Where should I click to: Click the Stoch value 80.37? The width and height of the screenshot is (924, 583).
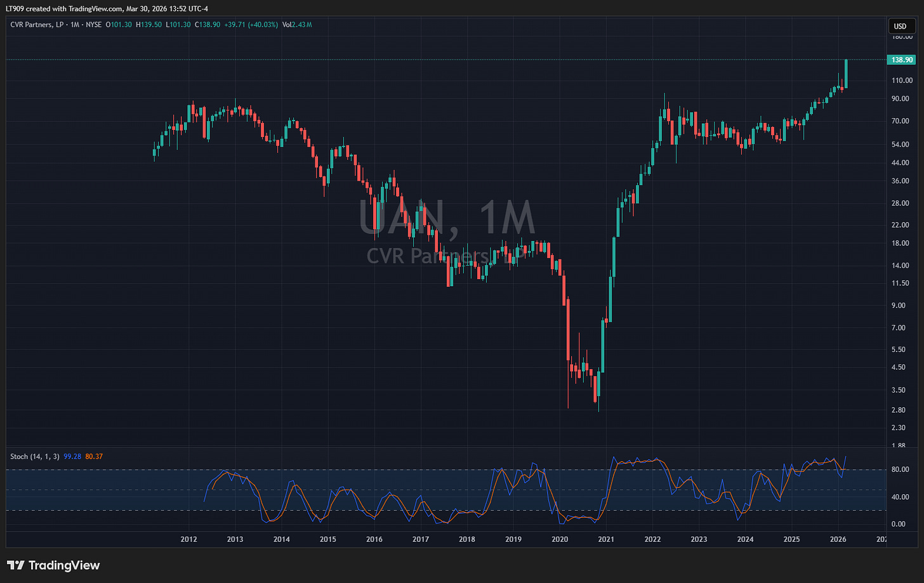click(94, 456)
